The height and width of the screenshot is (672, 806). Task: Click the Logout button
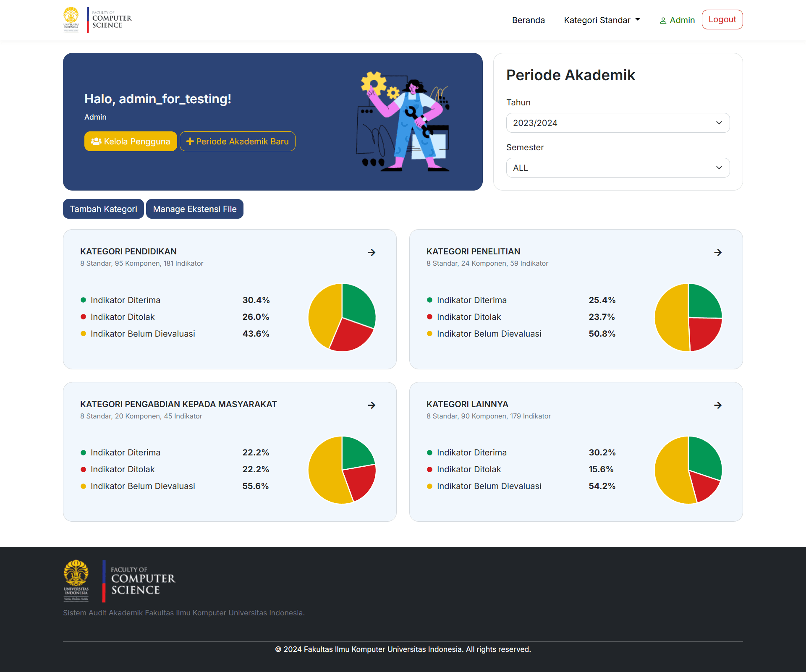(x=722, y=19)
